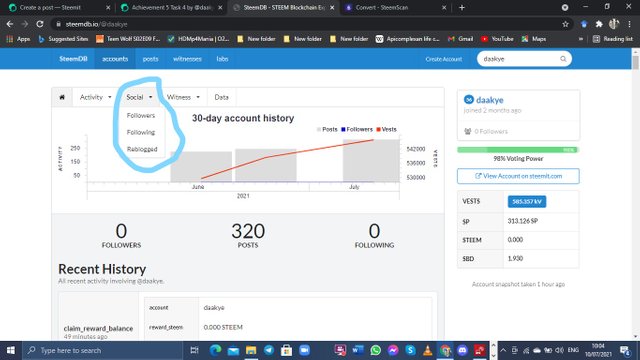
Task: Open the posts nav item
Action: coord(150,59)
